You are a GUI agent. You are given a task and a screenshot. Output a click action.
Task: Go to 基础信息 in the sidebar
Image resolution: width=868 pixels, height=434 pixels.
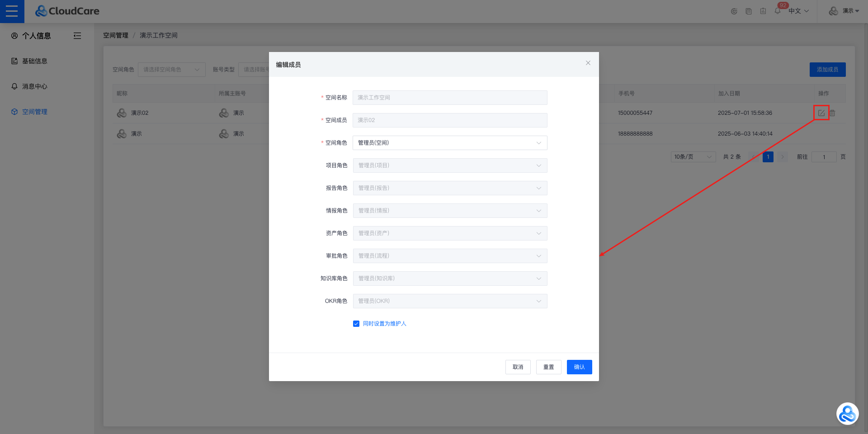34,61
